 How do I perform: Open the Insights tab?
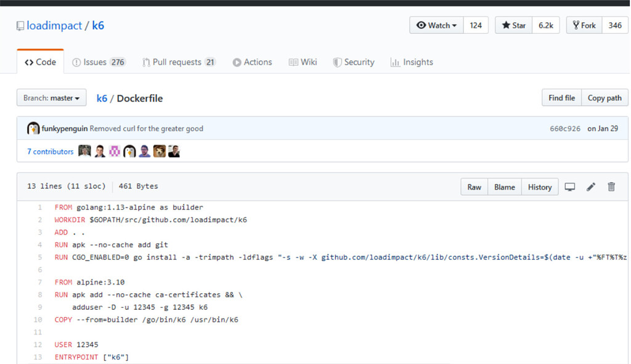tap(412, 62)
